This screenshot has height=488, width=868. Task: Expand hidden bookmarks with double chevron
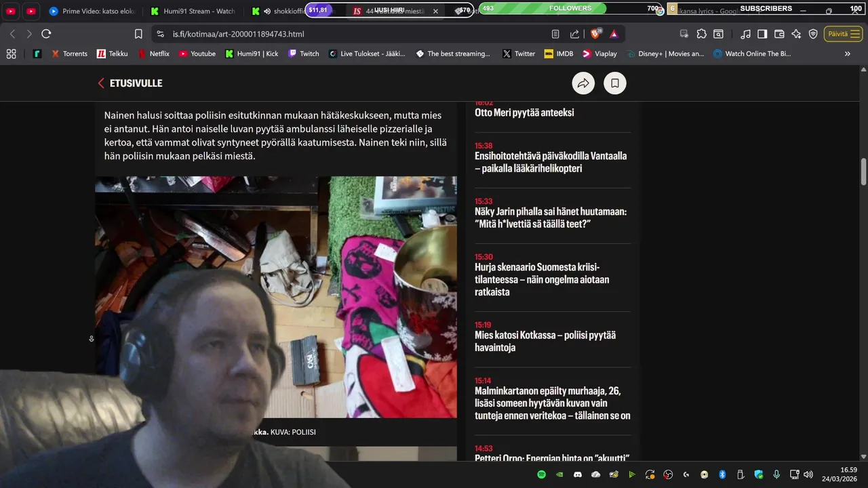[x=847, y=54]
